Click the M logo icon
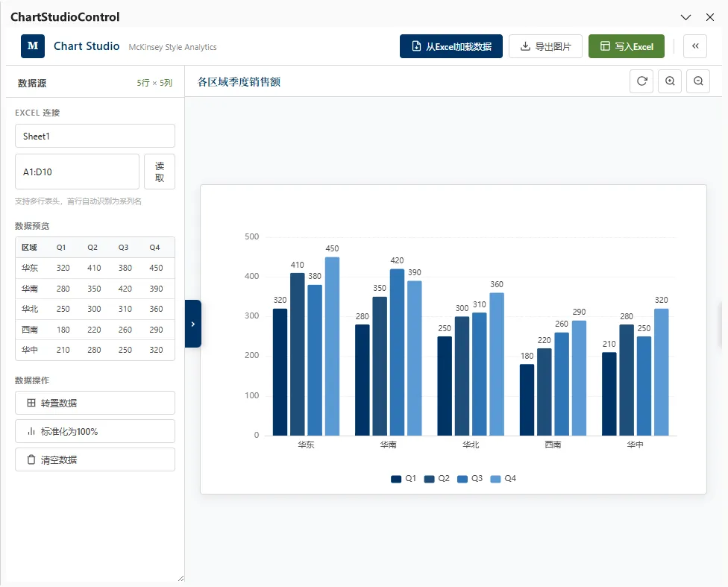Image resolution: width=728 pixels, height=587 pixels. (x=33, y=46)
